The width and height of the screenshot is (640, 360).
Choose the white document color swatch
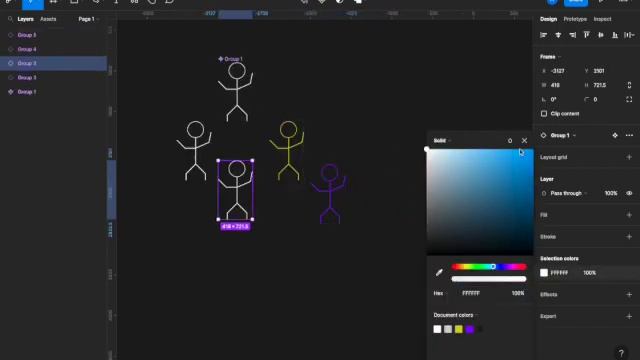pos(437,329)
